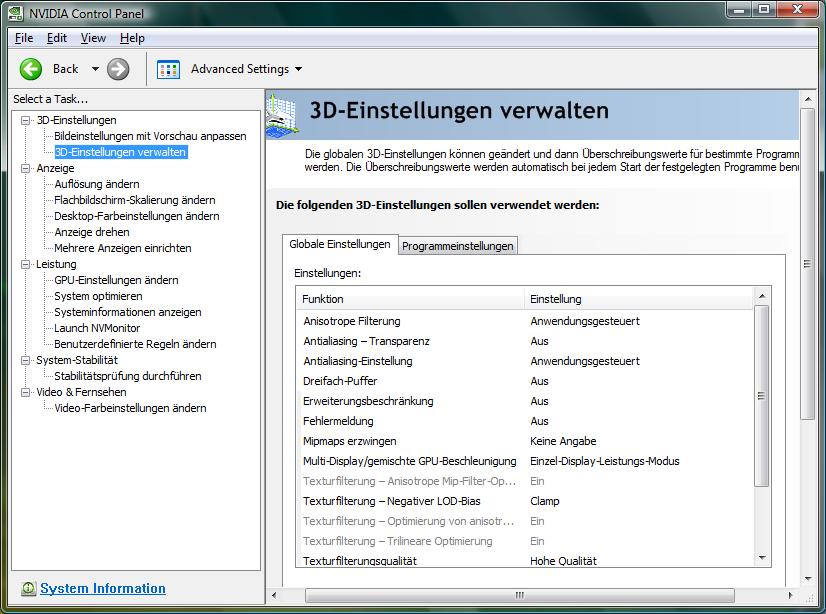
Task: Click the Einstellung column header
Action: point(639,299)
